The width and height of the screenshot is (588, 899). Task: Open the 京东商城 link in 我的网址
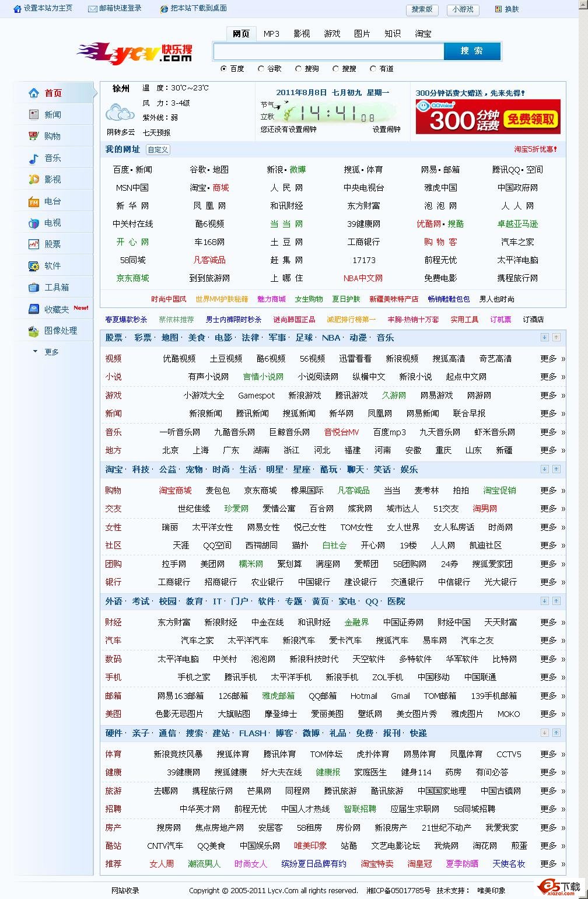click(133, 278)
